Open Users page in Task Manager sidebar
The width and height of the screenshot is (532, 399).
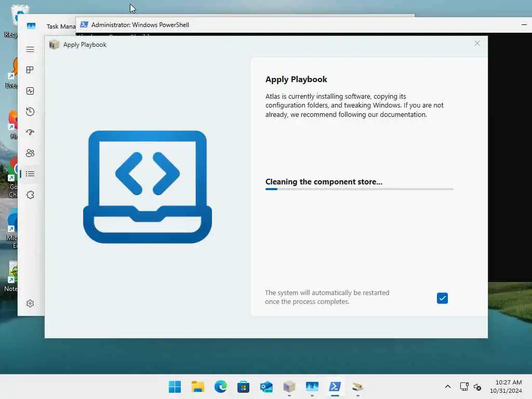point(30,153)
